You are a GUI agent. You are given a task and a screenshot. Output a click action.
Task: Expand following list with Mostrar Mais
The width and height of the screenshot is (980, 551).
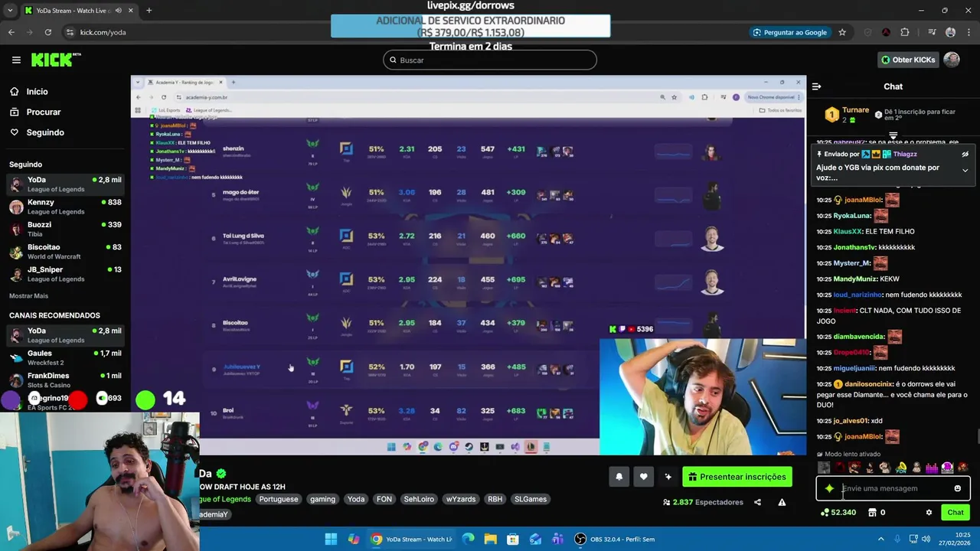(28, 295)
